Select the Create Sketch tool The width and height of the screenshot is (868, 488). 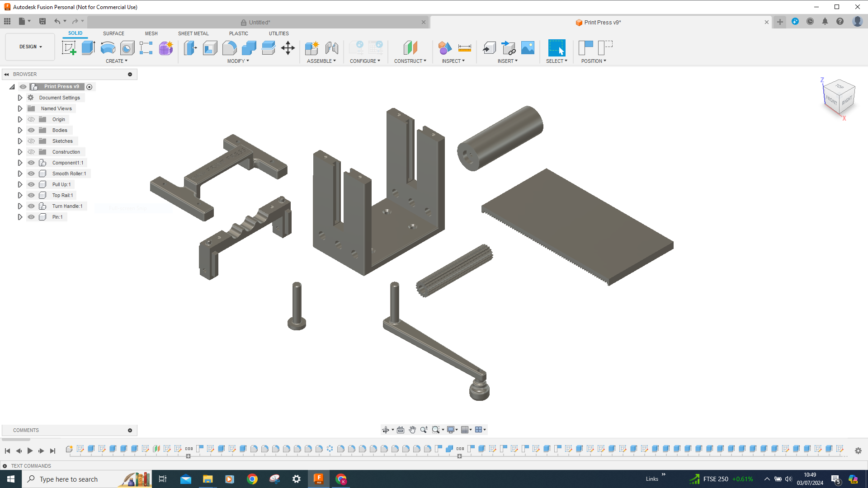[69, 48]
